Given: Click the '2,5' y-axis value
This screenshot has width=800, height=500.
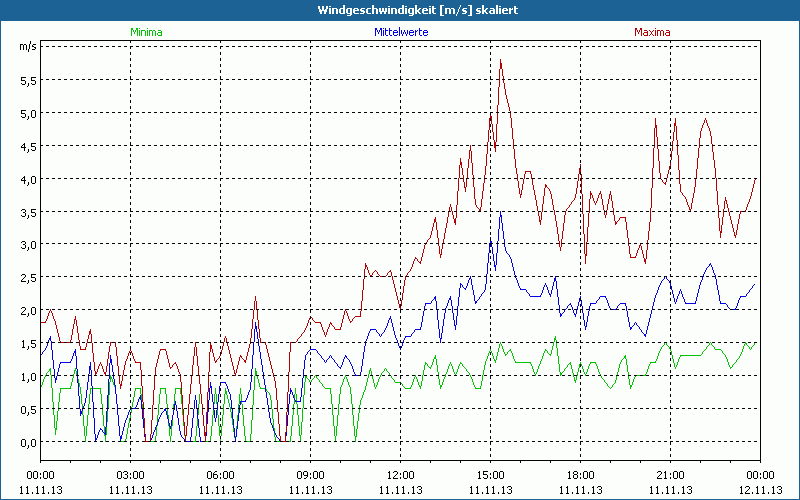Looking at the screenshot, I should pyautogui.click(x=28, y=278).
